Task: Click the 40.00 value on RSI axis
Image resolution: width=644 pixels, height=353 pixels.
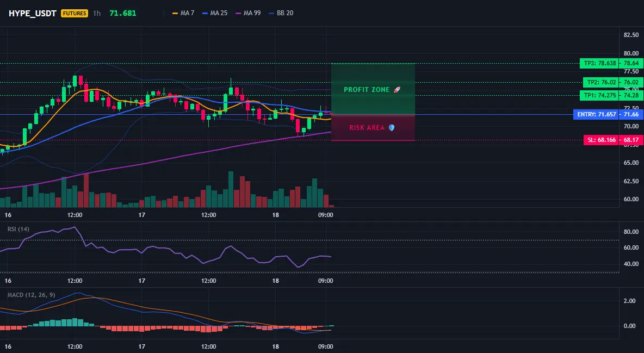Action: (631, 264)
